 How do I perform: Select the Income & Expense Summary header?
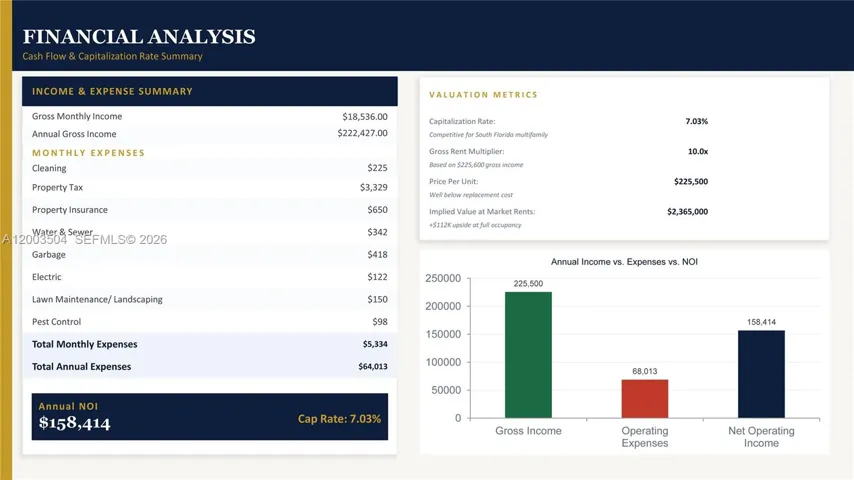click(112, 91)
